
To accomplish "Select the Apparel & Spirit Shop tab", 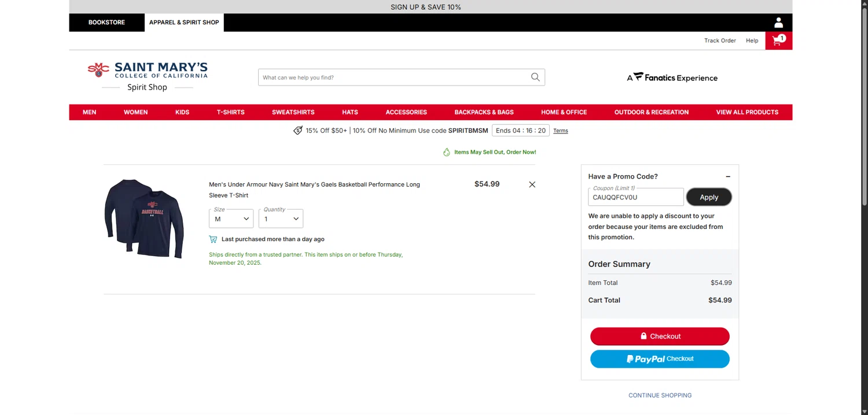I will tap(184, 23).
